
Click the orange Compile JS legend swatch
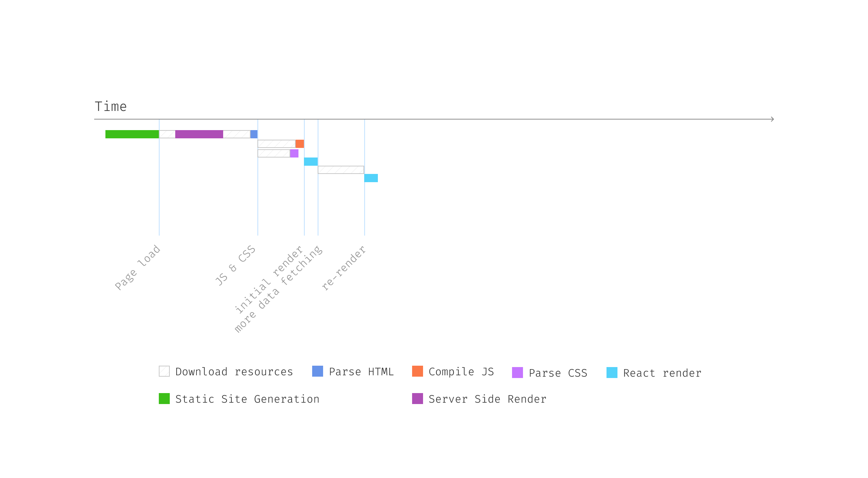click(x=417, y=371)
